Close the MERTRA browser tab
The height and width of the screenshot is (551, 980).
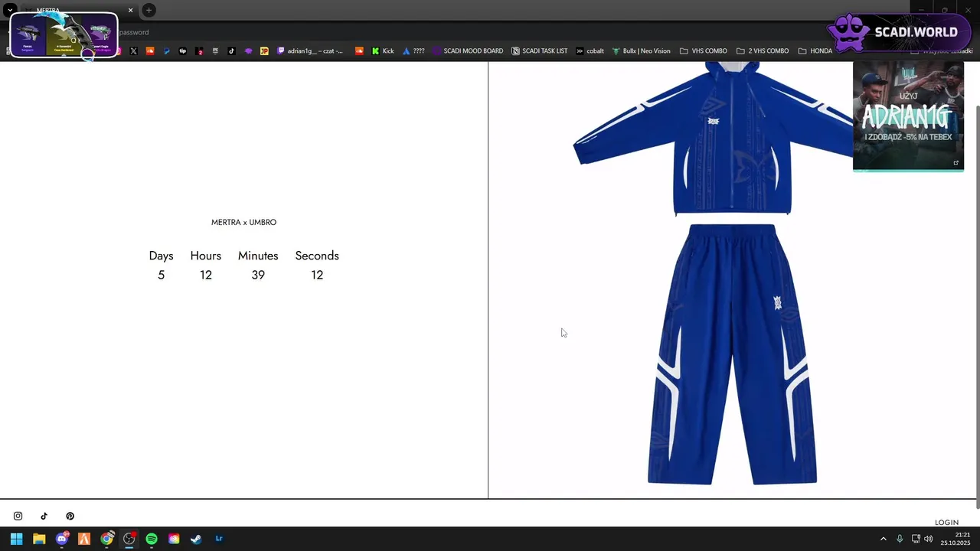(x=130, y=10)
